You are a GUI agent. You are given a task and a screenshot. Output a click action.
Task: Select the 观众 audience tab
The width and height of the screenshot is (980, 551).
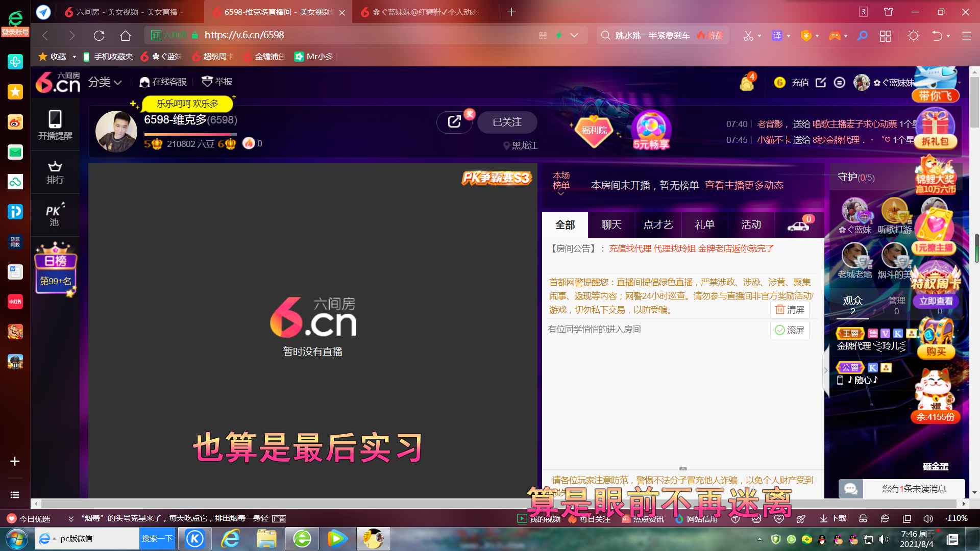(x=852, y=305)
